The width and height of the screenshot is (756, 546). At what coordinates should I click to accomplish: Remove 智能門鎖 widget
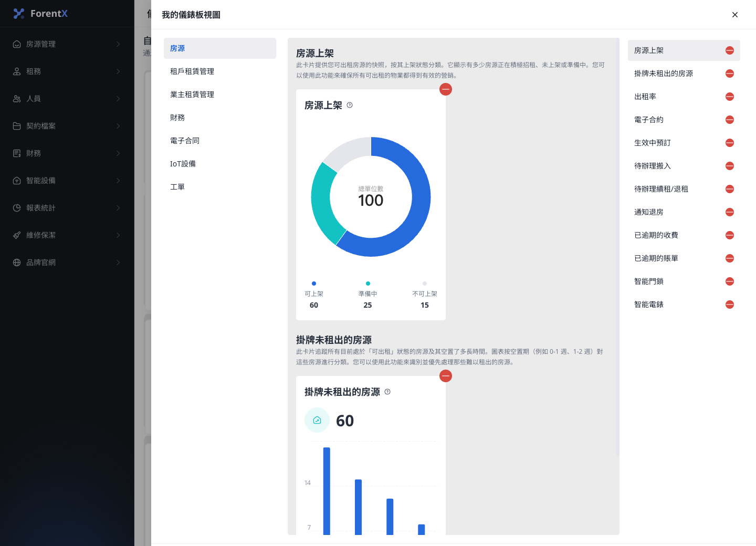click(730, 281)
